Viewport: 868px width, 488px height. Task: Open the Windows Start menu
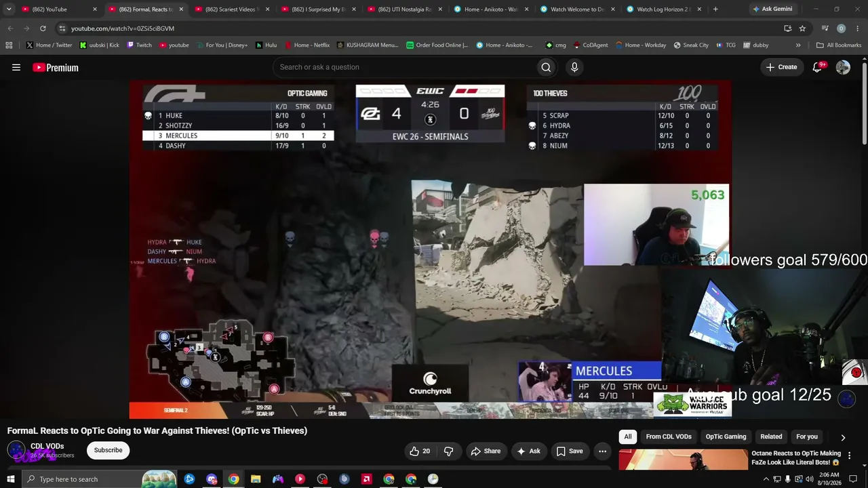10,479
